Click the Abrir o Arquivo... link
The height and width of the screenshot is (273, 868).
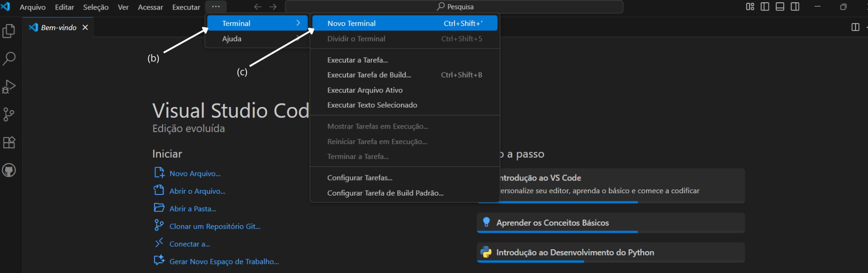click(x=197, y=191)
